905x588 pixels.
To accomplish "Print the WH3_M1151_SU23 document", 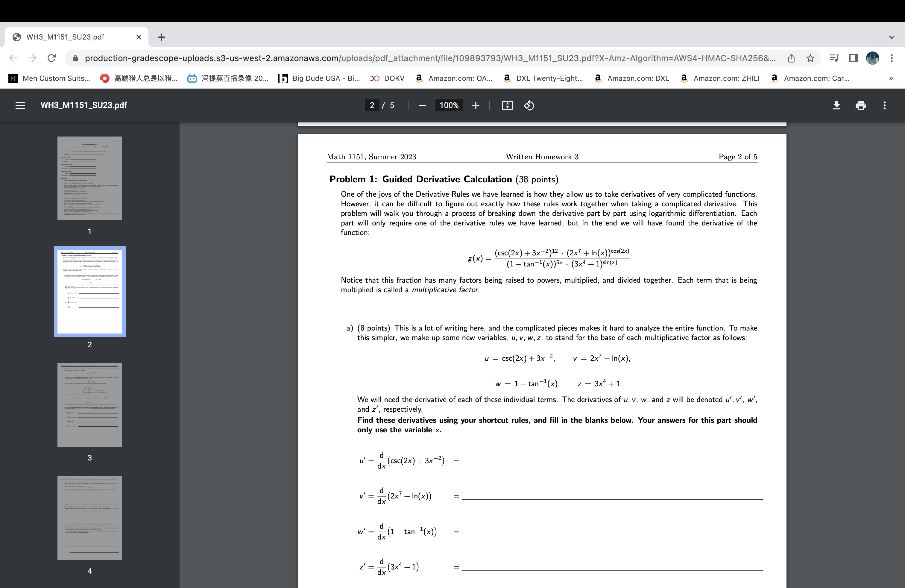I will pos(860,105).
